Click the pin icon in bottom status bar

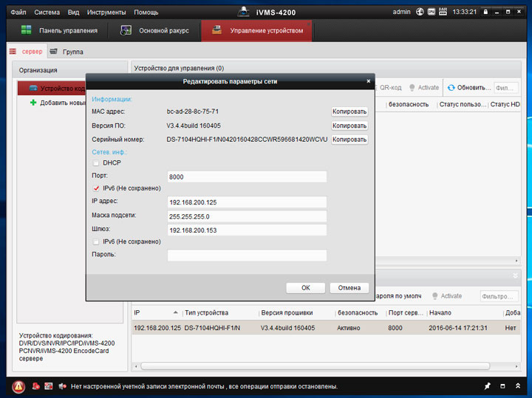(x=487, y=386)
